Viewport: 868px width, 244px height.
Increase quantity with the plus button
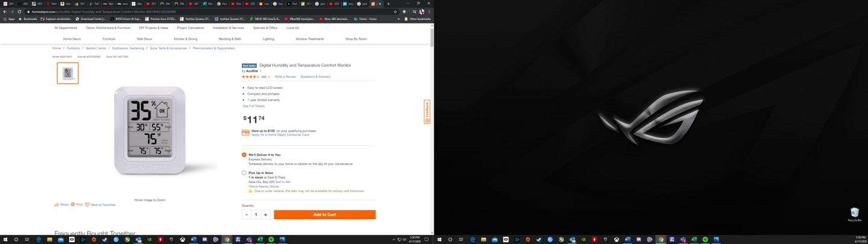[265, 214]
